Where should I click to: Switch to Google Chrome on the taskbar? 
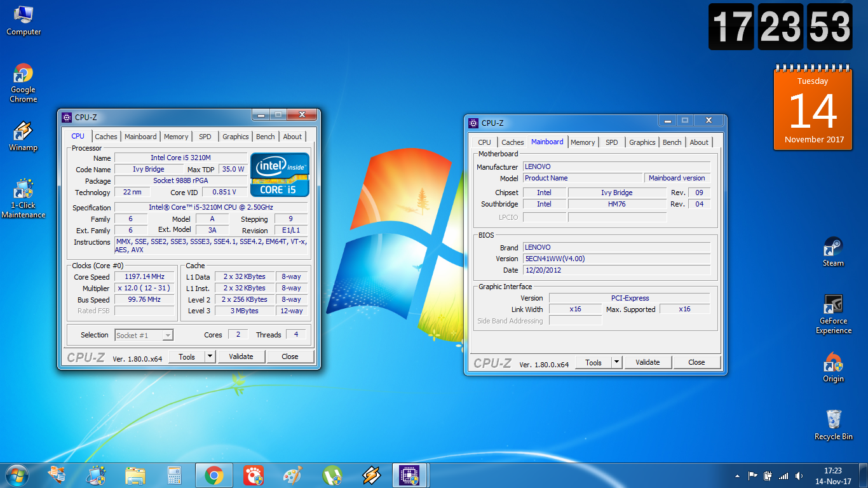coord(214,475)
